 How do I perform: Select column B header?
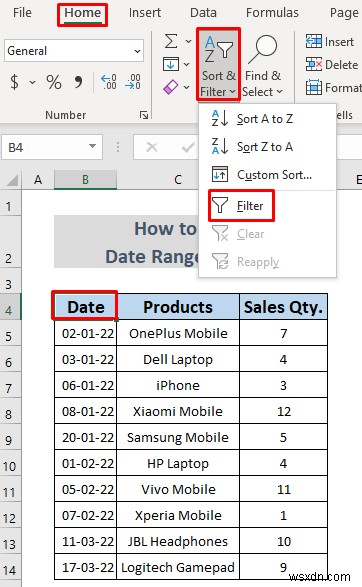[85, 180]
